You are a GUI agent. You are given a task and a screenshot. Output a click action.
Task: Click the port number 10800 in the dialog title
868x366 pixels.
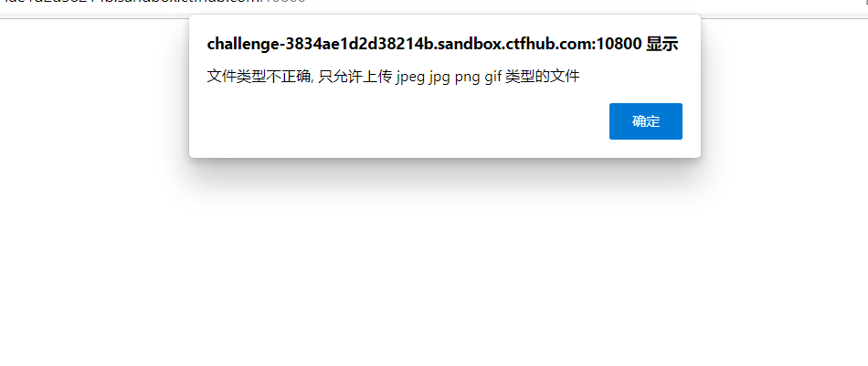619,45
